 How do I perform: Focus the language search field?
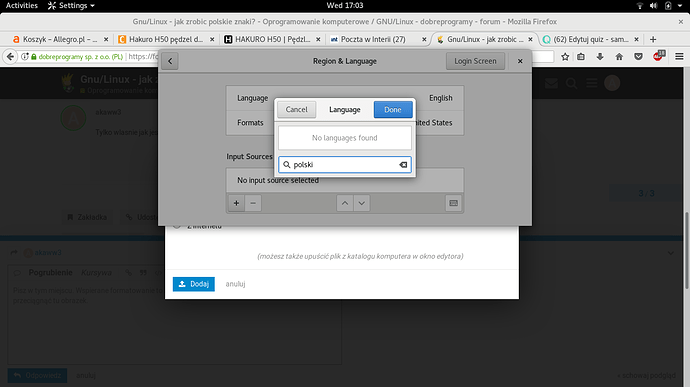click(x=345, y=165)
